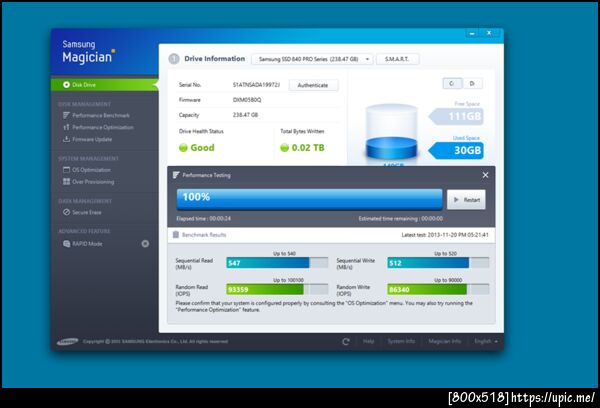Click the 30GB used space label

coord(456,150)
